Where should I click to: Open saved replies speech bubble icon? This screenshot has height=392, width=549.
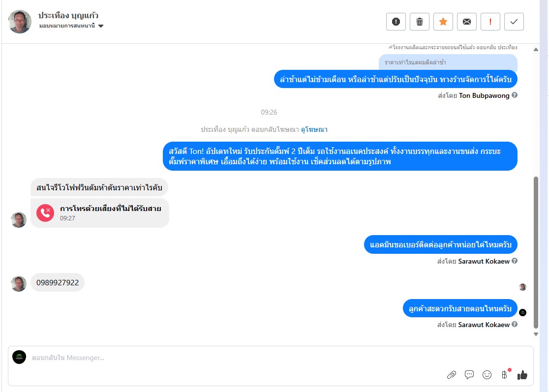[469, 375]
